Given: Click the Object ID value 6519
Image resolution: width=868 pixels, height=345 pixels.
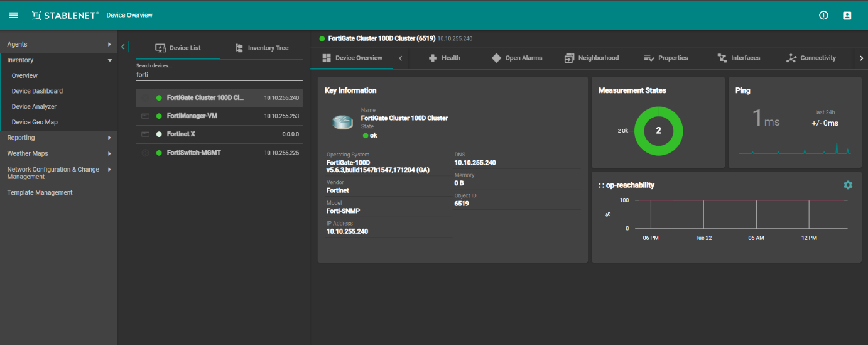Looking at the screenshot, I should click(x=462, y=204).
